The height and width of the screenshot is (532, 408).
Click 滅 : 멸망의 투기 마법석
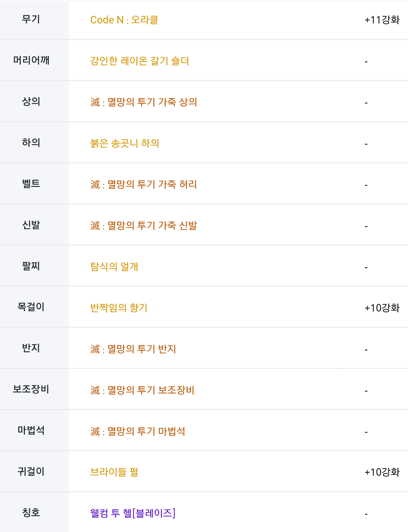138,431
